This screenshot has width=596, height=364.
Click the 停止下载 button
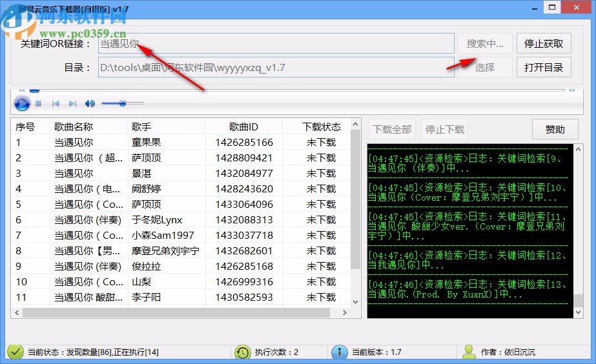pyautogui.click(x=445, y=130)
